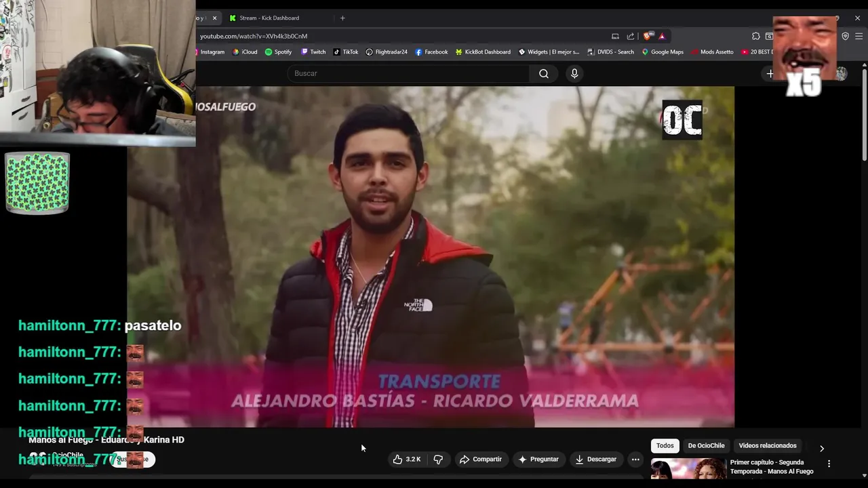
Task: Select the Videos relacionados filter chip
Action: pyautogui.click(x=768, y=445)
